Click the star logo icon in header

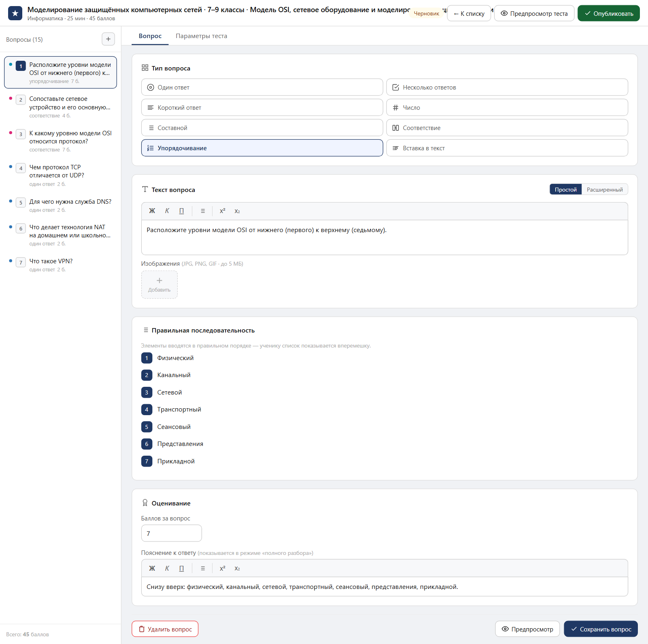(15, 13)
